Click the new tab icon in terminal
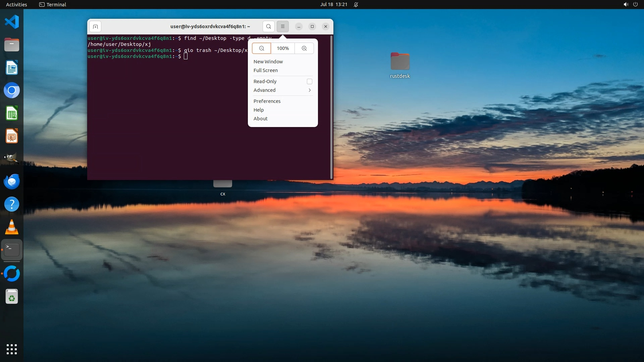 coord(95,26)
